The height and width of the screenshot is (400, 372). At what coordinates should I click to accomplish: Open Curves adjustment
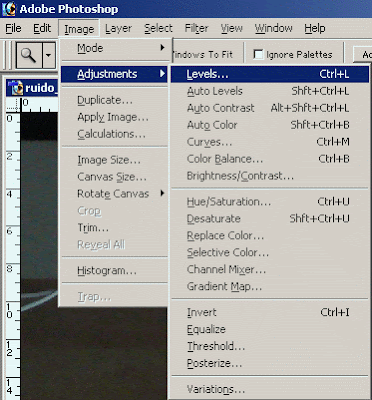click(x=270, y=142)
